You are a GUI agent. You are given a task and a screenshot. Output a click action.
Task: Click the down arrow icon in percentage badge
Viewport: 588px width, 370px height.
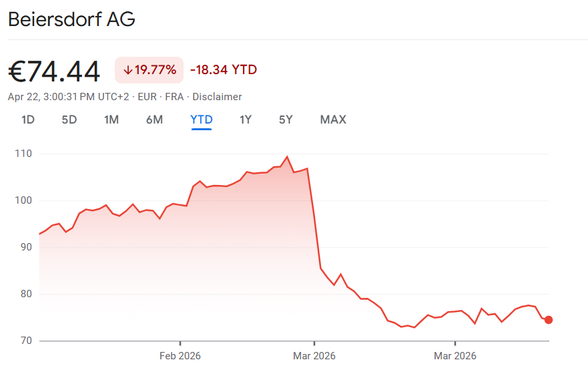(127, 70)
